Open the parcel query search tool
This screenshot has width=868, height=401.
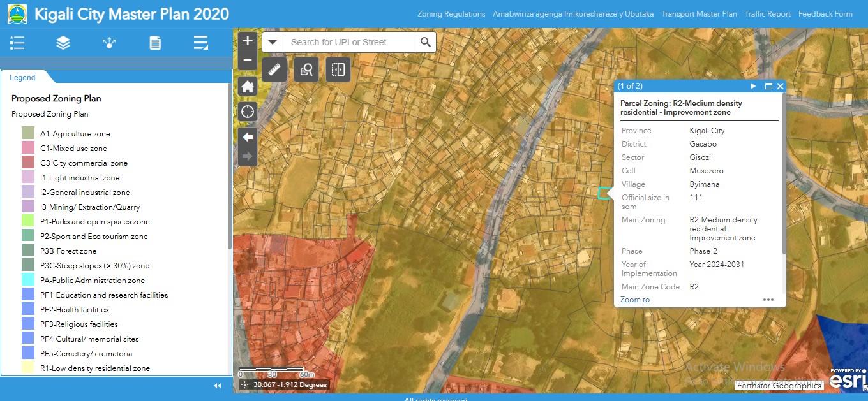306,69
